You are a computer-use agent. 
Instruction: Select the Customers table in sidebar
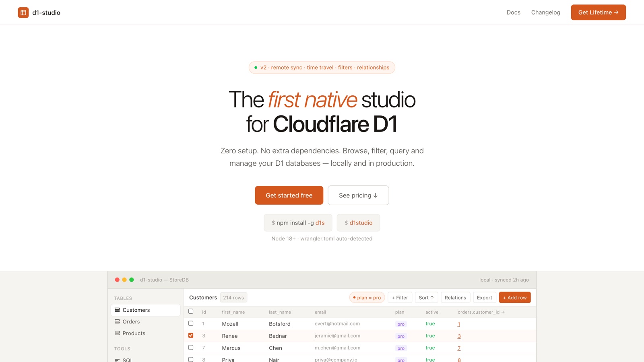145,310
